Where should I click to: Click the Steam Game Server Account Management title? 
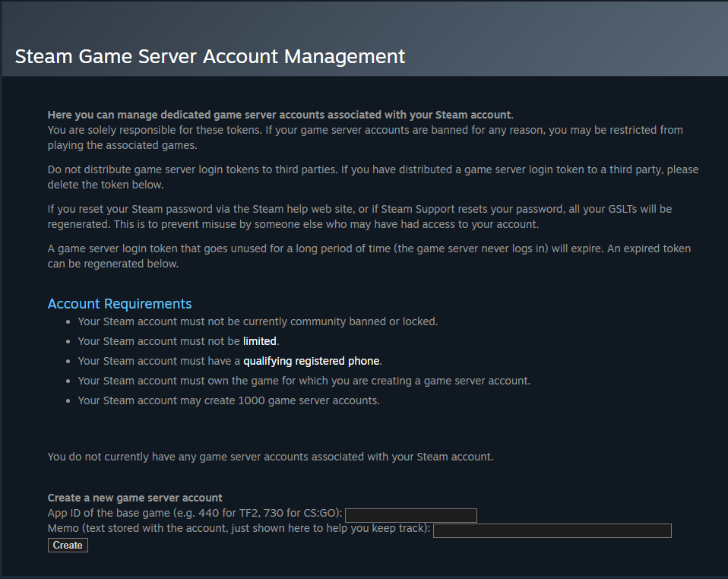210,56
